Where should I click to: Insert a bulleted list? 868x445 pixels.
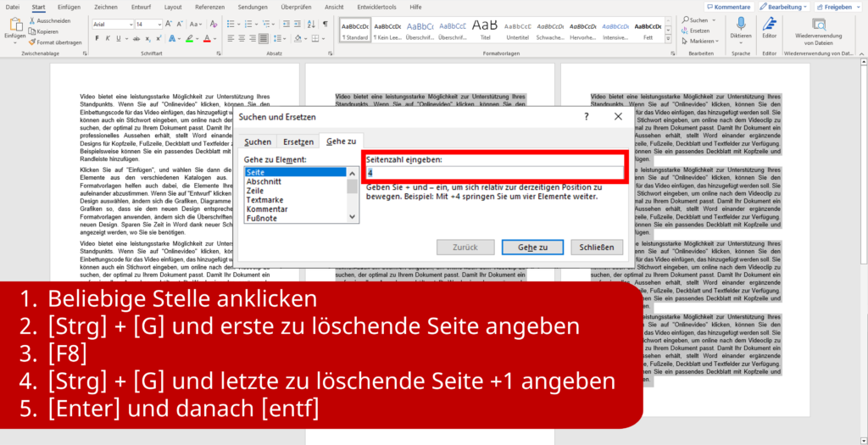(231, 24)
